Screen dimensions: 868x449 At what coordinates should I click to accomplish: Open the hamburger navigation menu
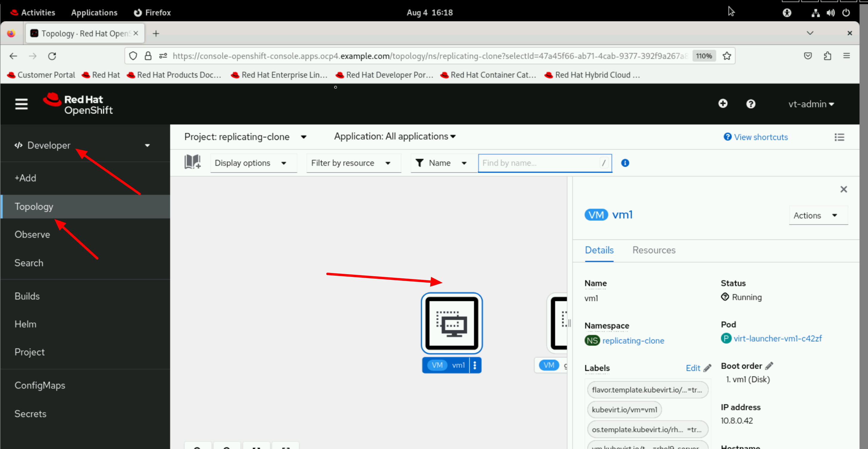[x=21, y=104]
